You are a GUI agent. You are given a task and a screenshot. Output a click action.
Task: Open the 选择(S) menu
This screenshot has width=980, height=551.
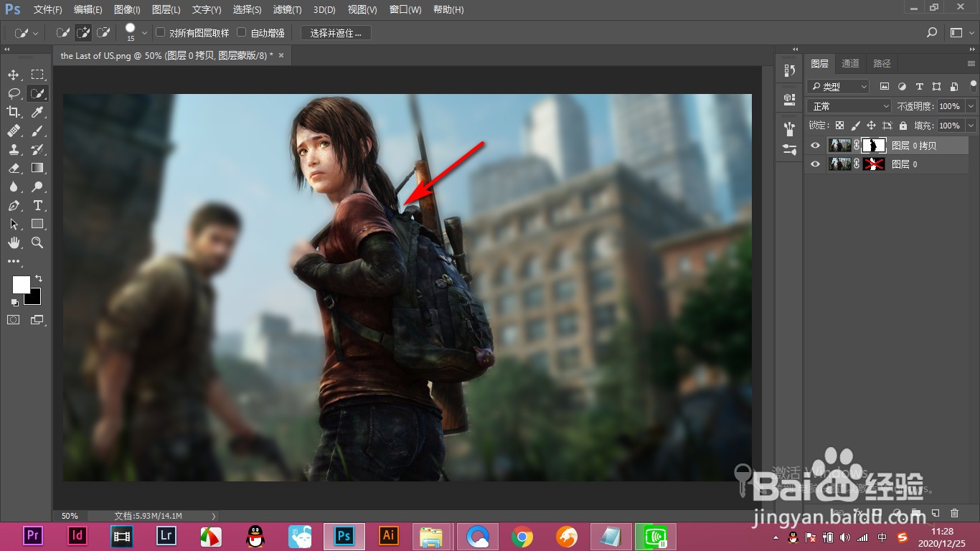(x=248, y=10)
